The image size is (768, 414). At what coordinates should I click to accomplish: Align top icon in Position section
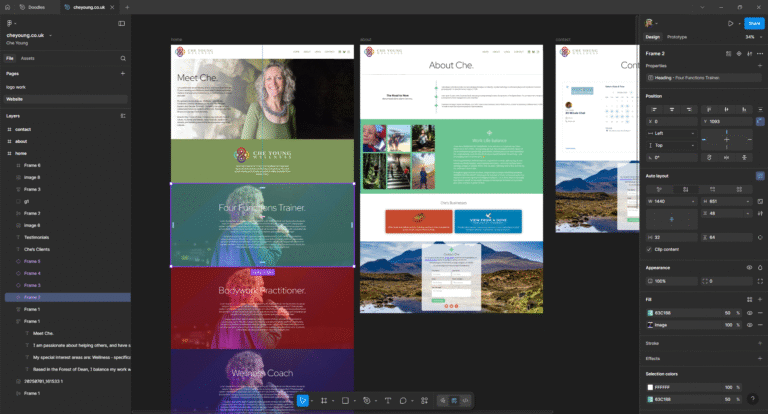[709, 109]
